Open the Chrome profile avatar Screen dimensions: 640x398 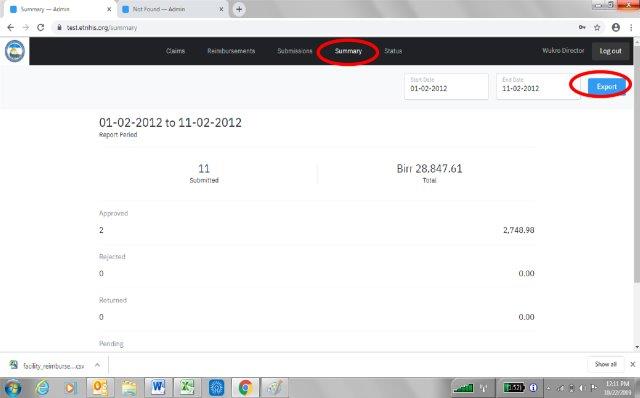point(616,27)
